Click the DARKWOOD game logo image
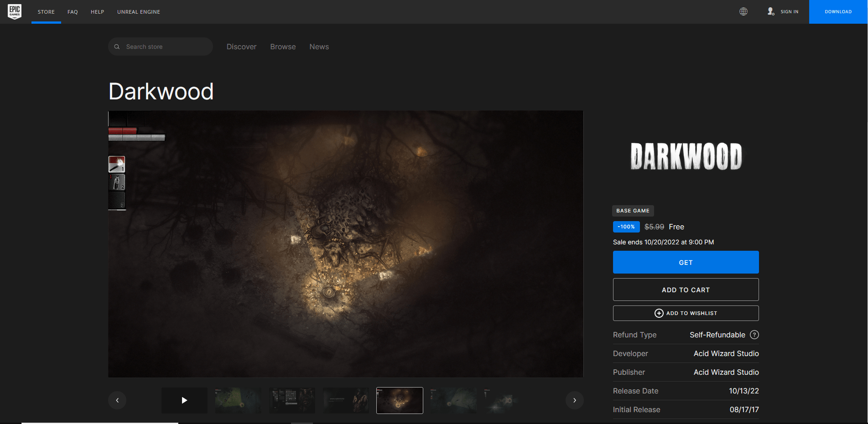 click(x=686, y=156)
